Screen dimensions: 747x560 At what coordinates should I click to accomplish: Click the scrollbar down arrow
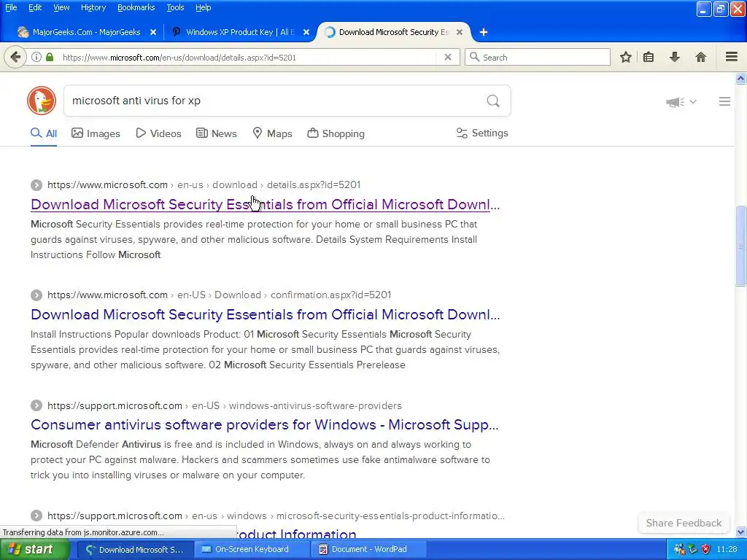[740, 532]
